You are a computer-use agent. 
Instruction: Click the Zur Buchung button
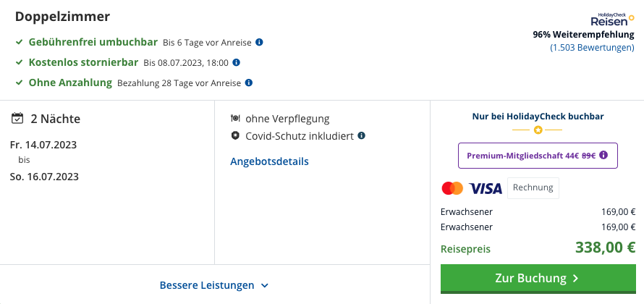click(538, 279)
